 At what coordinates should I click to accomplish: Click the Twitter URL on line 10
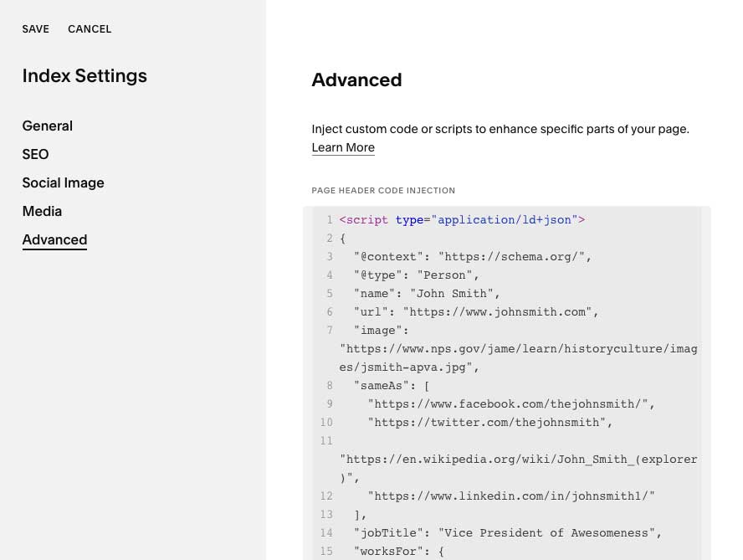489,423
